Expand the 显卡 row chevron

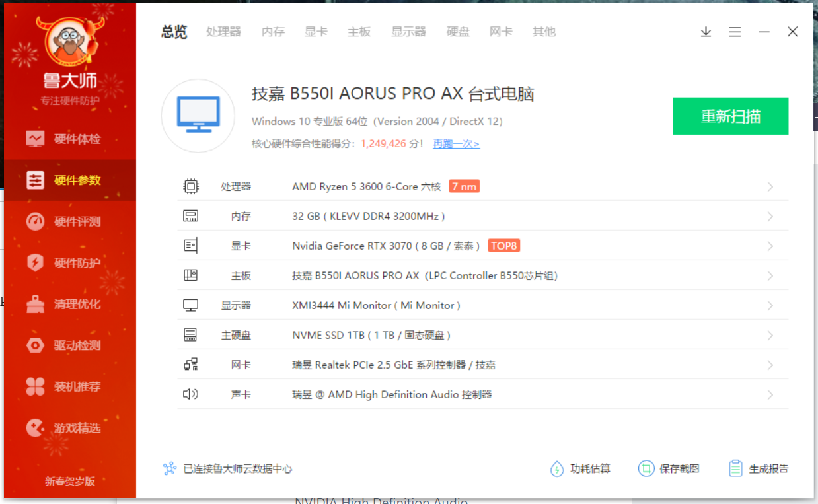[770, 246]
